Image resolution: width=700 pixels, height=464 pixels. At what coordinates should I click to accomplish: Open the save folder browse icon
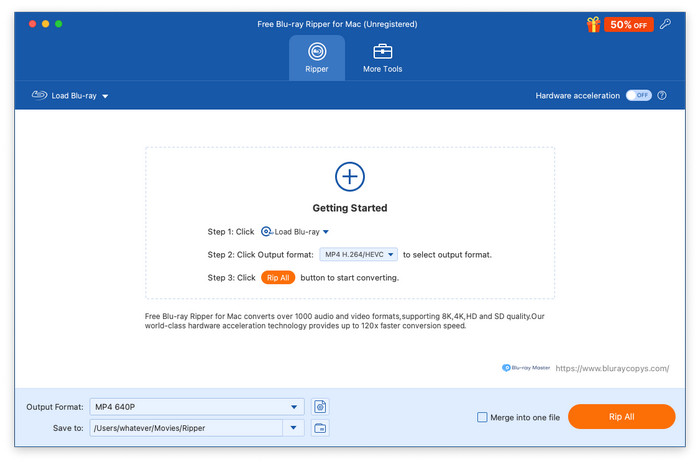(x=320, y=428)
